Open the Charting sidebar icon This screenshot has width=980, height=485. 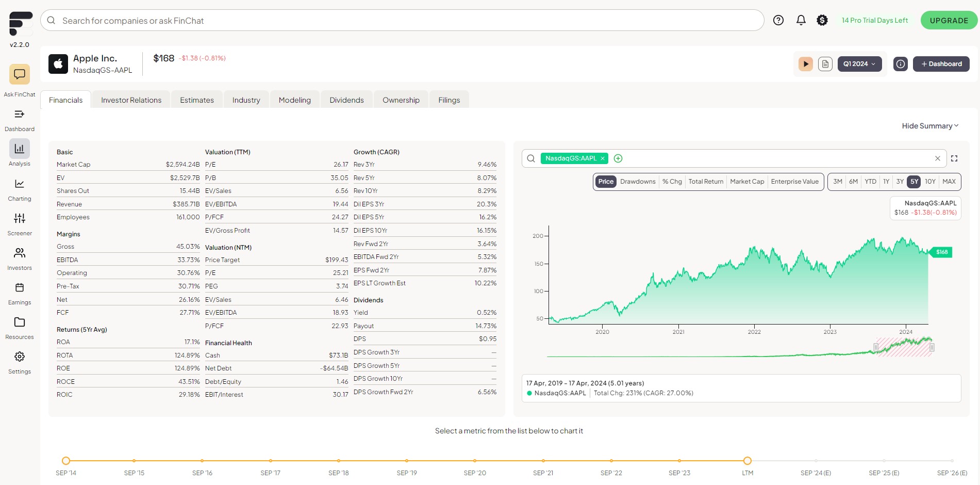pos(20,184)
